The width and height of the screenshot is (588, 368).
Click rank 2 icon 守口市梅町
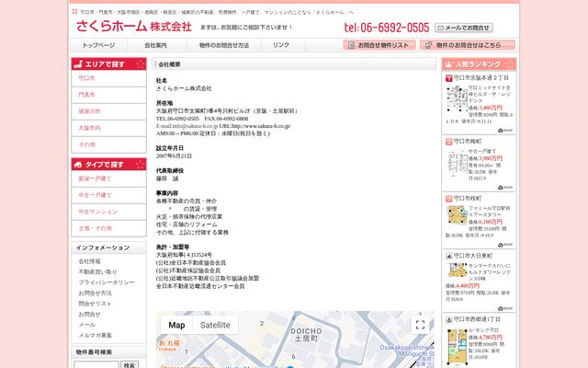(x=449, y=142)
